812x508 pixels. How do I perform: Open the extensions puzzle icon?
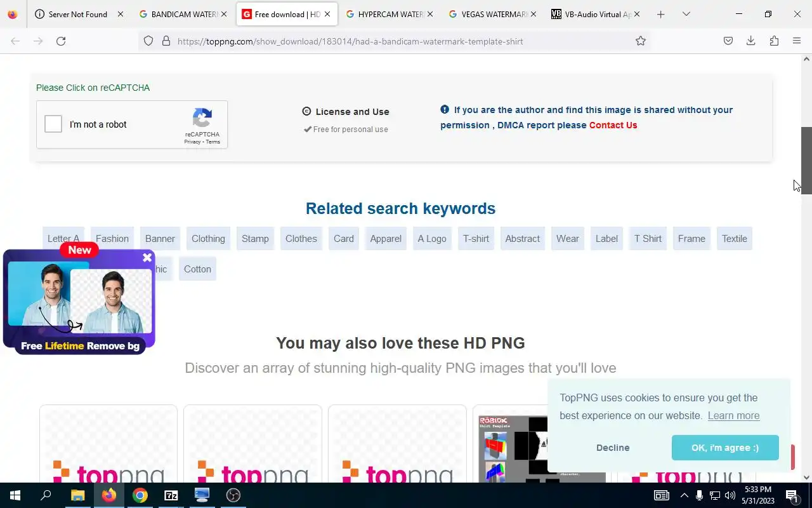[x=774, y=41]
